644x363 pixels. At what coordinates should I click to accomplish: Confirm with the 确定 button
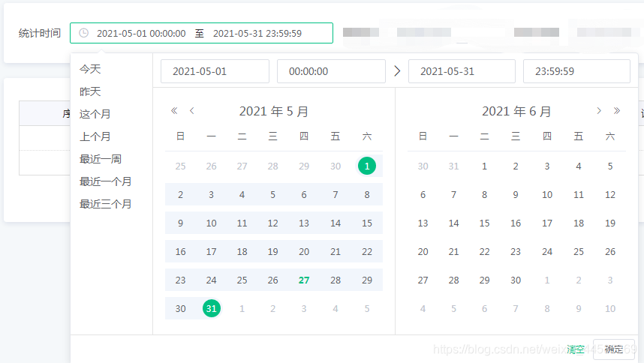pyautogui.click(x=614, y=349)
